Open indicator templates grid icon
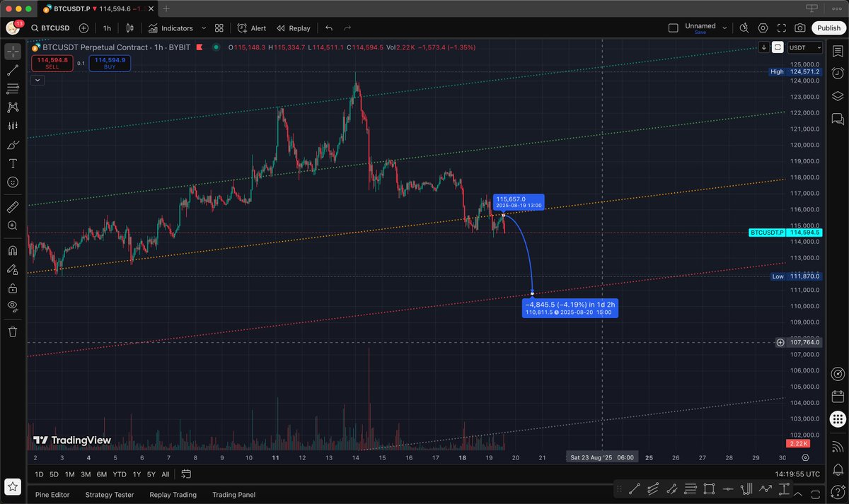The image size is (849, 504). point(219,28)
